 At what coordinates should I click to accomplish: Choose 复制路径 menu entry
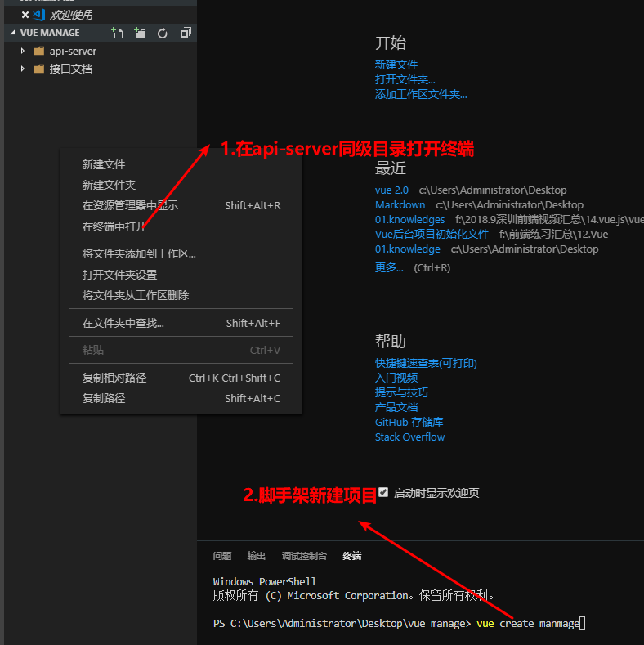click(x=181, y=399)
